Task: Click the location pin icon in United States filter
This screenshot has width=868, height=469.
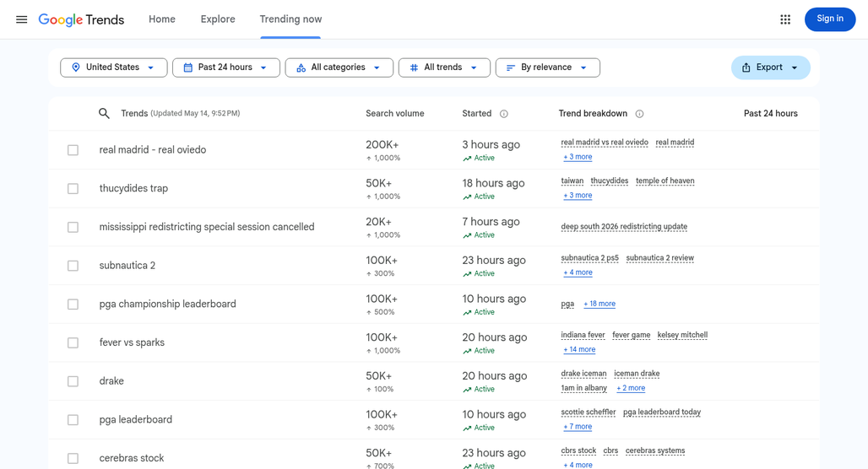Action: pyautogui.click(x=76, y=67)
